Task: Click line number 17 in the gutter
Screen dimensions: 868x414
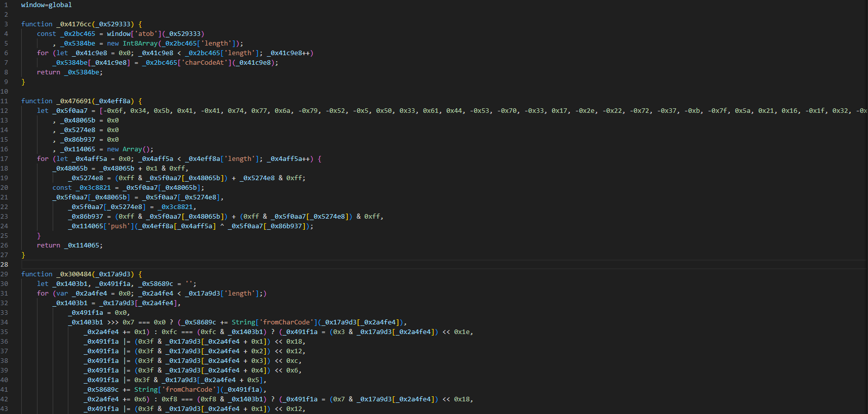Action: coord(5,159)
